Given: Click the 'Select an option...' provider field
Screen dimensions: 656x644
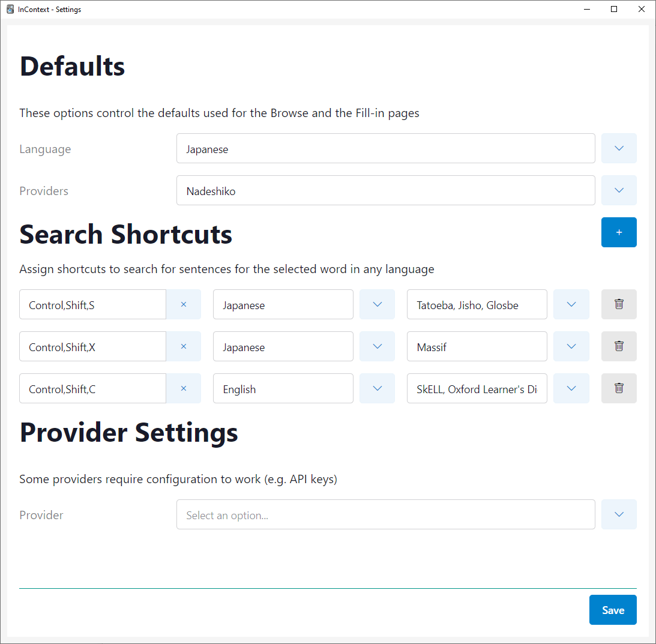Looking at the screenshot, I should click(386, 514).
